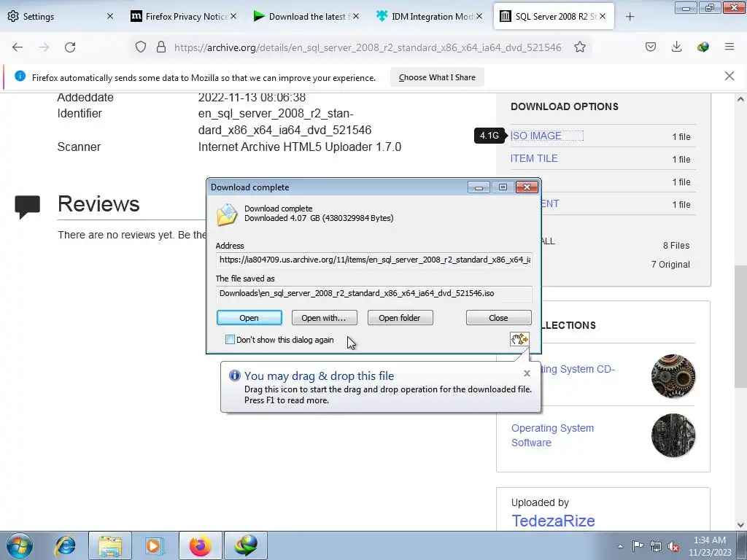Screen dimensions: 747x560
Task: Click the 8 Files link
Action: click(x=676, y=246)
